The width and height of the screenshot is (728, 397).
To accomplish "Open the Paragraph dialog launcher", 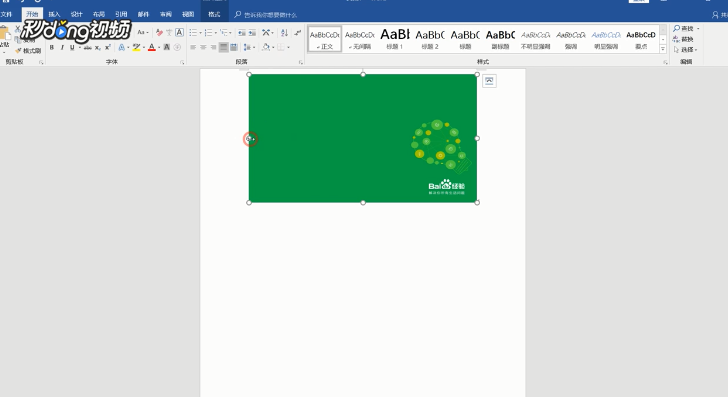I will point(300,62).
